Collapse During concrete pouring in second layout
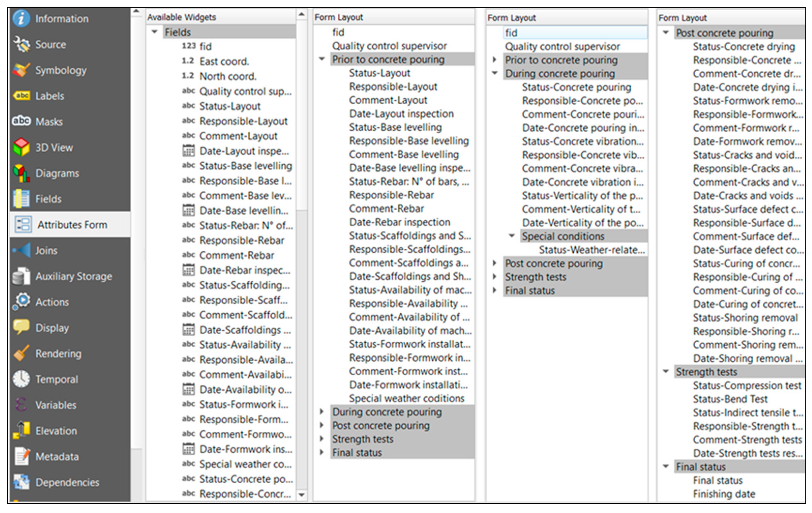This screenshot has width=812, height=513. click(x=495, y=73)
